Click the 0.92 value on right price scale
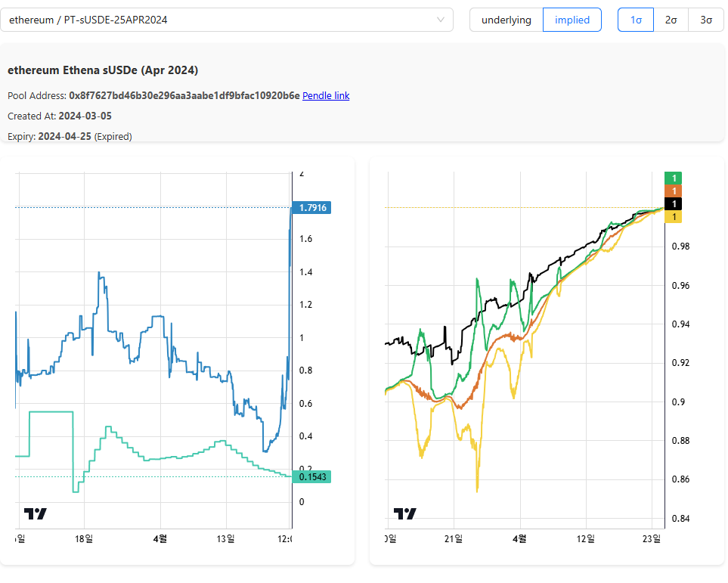The height and width of the screenshot is (583, 728). click(x=680, y=363)
